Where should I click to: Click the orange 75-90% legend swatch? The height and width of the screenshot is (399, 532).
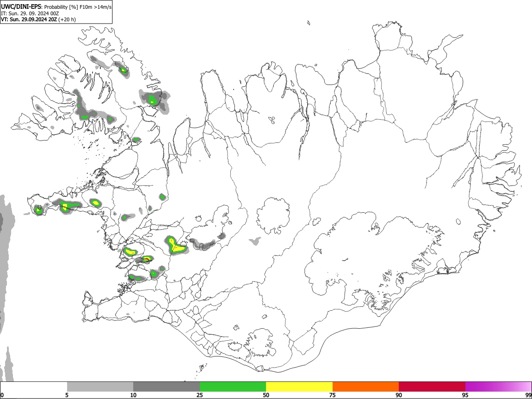pyautogui.click(x=365, y=387)
